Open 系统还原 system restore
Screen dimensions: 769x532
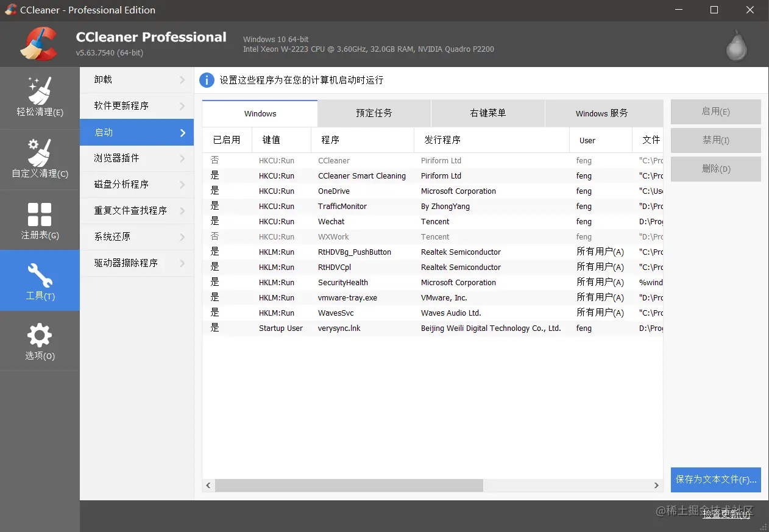(136, 237)
